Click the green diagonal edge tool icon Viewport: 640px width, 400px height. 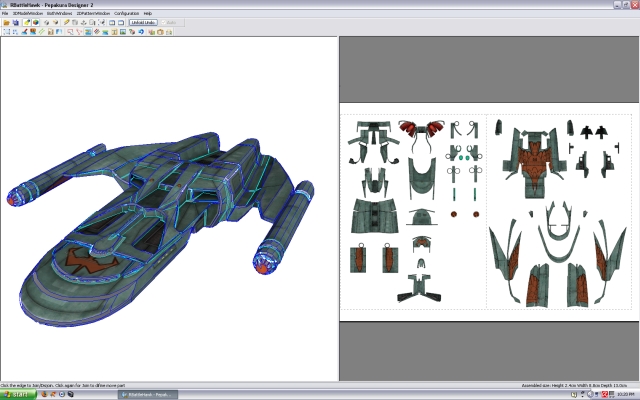click(42, 32)
